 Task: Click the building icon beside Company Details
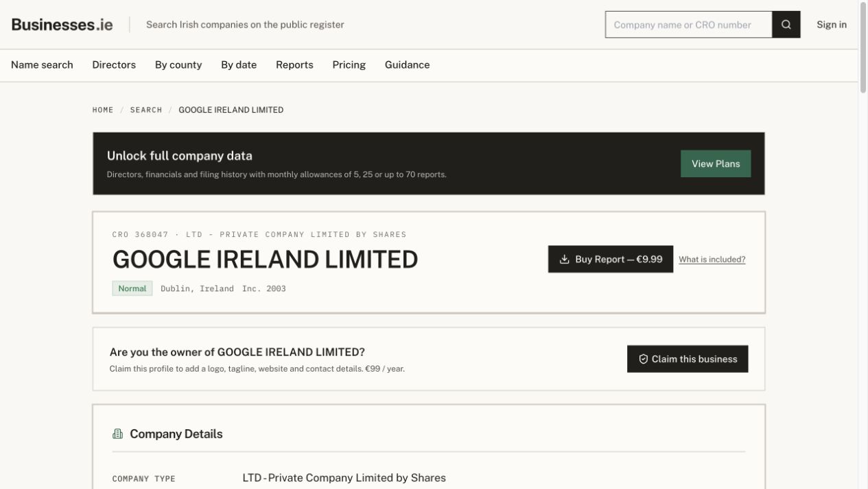tap(117, 434)
